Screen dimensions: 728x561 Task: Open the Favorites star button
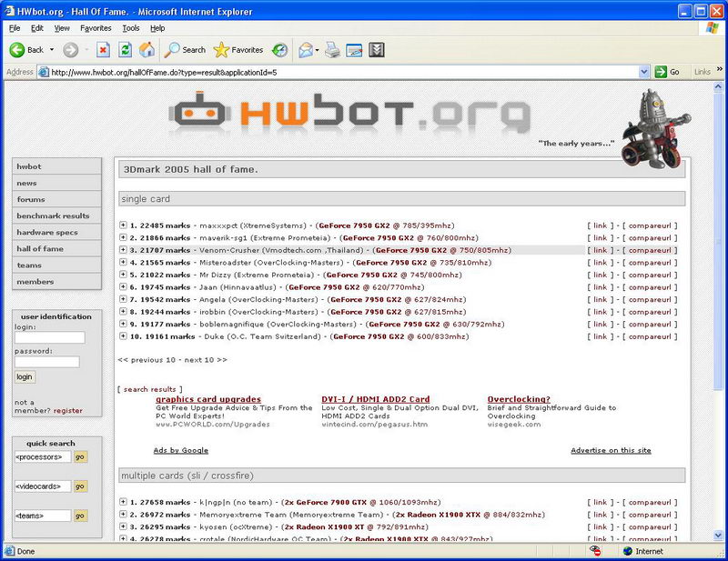coord(238,50)
